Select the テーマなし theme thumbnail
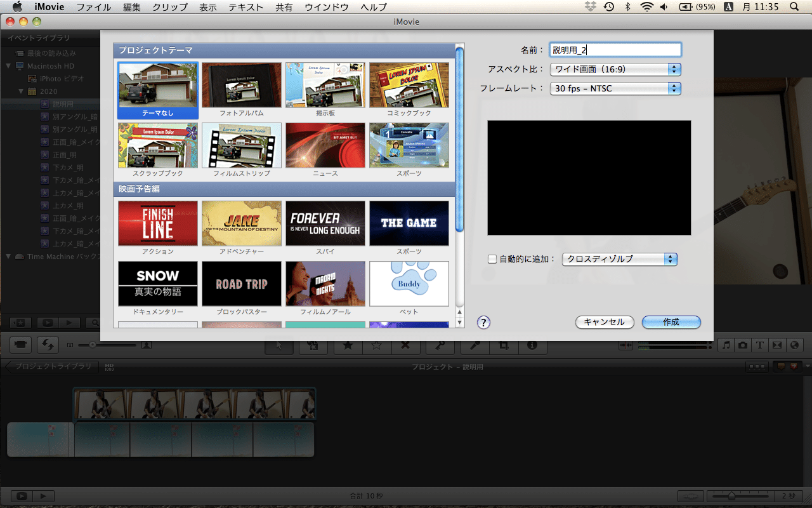This screenshot has width=812, height=508. pyautogui.click(x=158, y=89)
